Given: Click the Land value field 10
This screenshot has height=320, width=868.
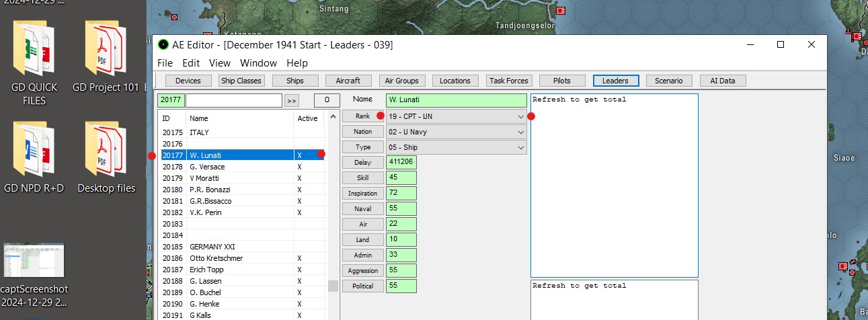Looking at the screenshot, I should pyautogui.click(x=401, y=239).
